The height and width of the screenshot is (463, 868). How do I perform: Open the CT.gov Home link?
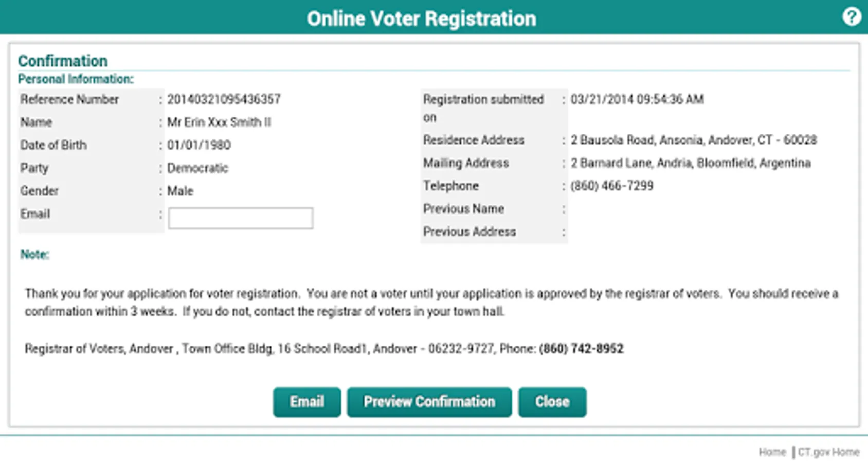828,452
